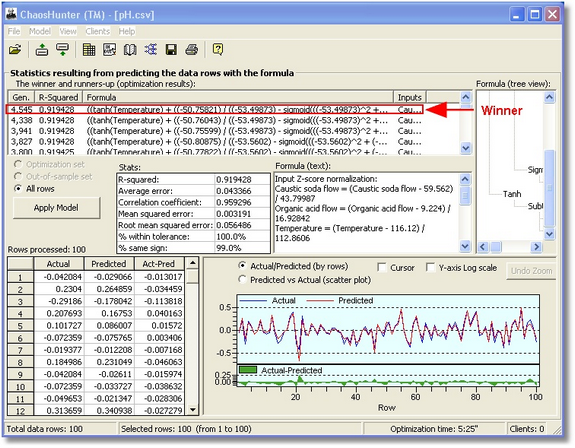Click the open book icon in the toolbar
The image size is (575, 448).
(x=130, y=49)
